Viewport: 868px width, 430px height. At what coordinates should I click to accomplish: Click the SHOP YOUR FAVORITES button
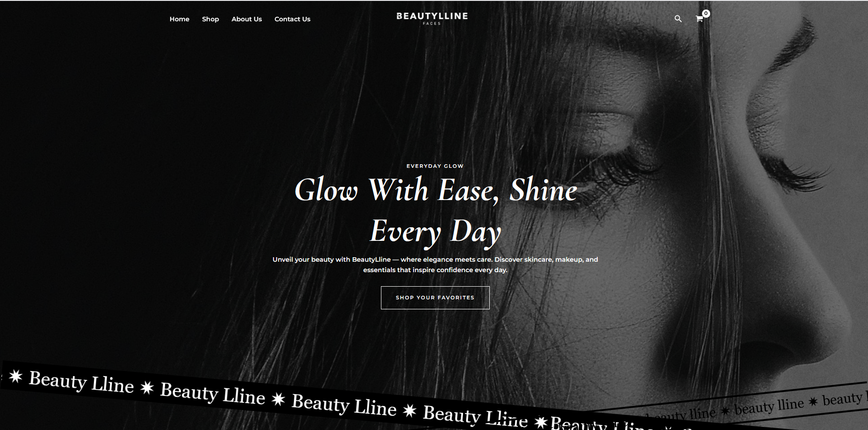(435, 298)
